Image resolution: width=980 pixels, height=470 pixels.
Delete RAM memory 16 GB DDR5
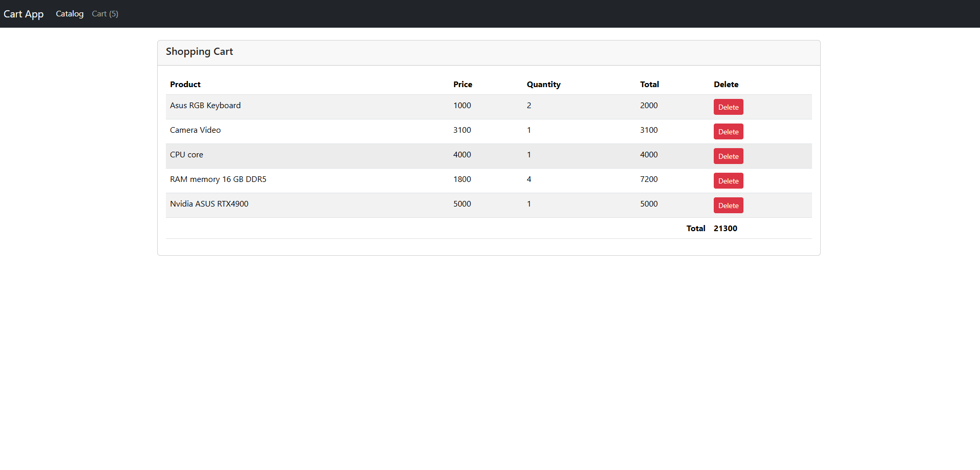pyautogui.click(x=728, y=181)
